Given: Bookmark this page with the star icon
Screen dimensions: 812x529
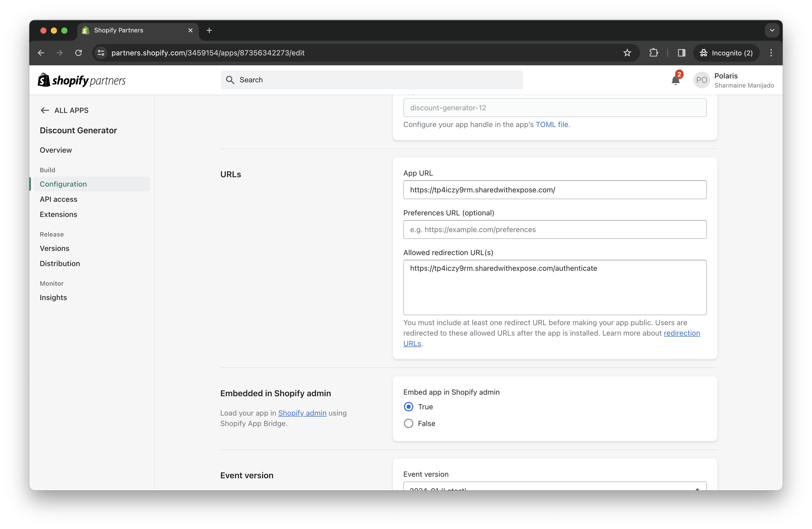Looking at the screenshot, I should click(x=627, y=53).
